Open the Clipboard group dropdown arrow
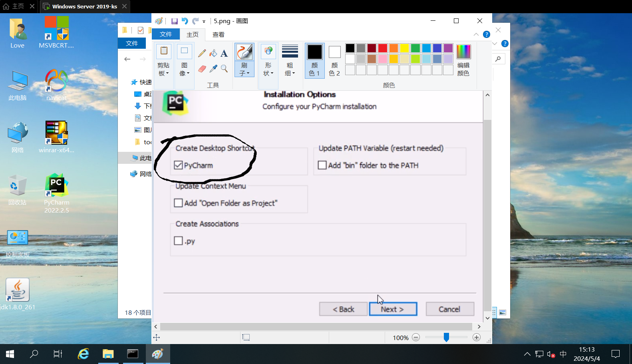Image resolution: width=632 pixels, height=364 pixels. pyautogui.click(x=167, y=74)
